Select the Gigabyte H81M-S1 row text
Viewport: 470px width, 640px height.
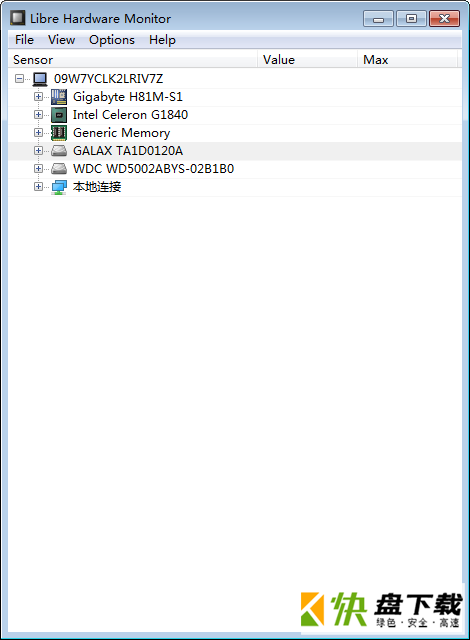[128, 97]
